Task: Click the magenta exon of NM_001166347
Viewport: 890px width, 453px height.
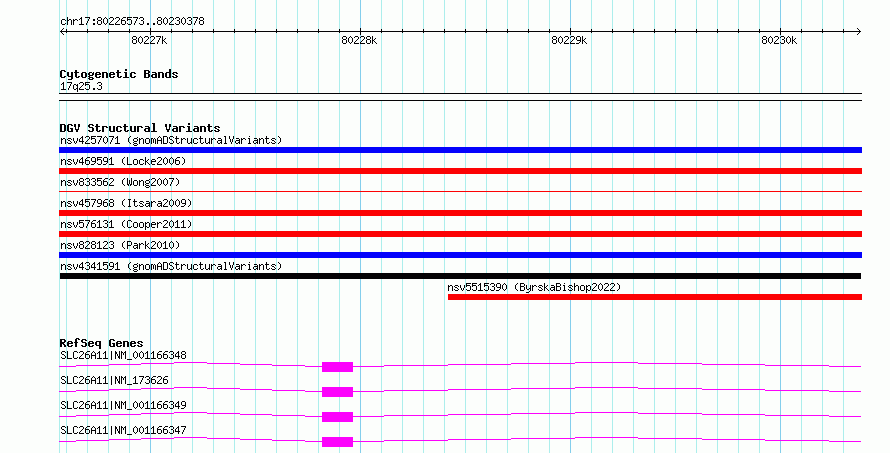Action: click(x=337, y=442)
